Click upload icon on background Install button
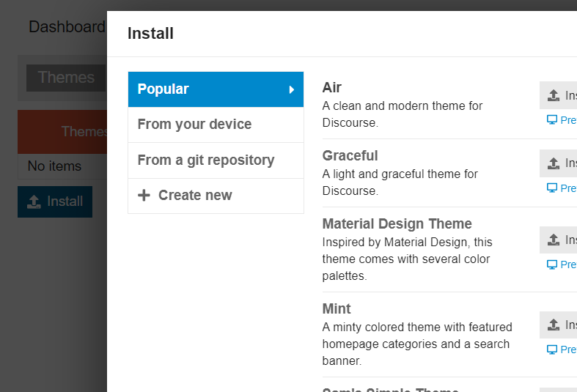This screenshot has height=392, width=577. coord(34,202)
